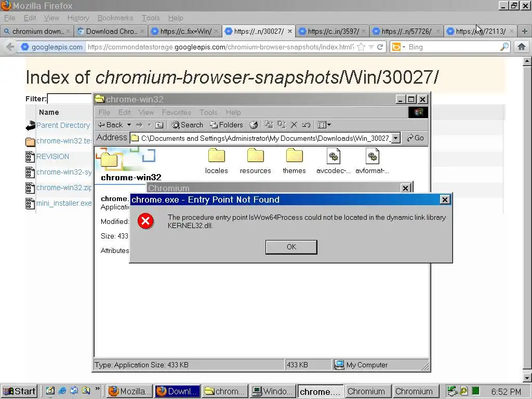Switch to the 'https://..n/57726/' tab
Viewport: 532px width, 399px height.
tap(406, 31)
